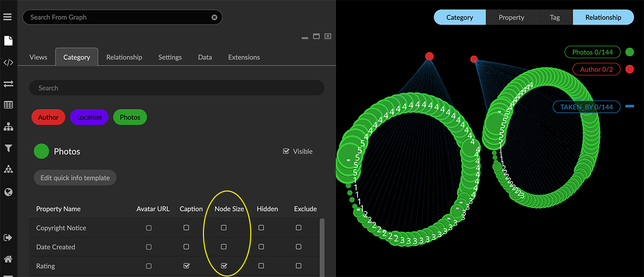Screen dimensions: 644x277
Task: Switch to the Relationship tab in panel
Action: click(x=124, y=57)
